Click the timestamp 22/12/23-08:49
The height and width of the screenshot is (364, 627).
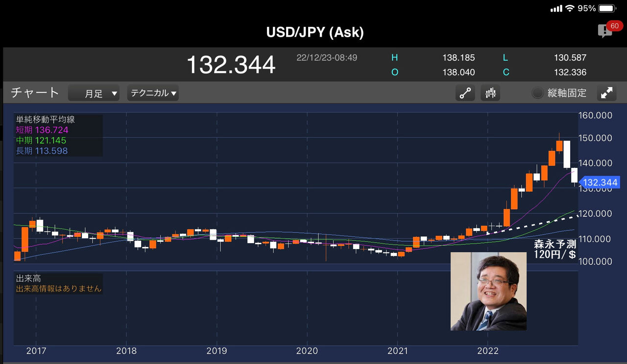pos(327,58)
